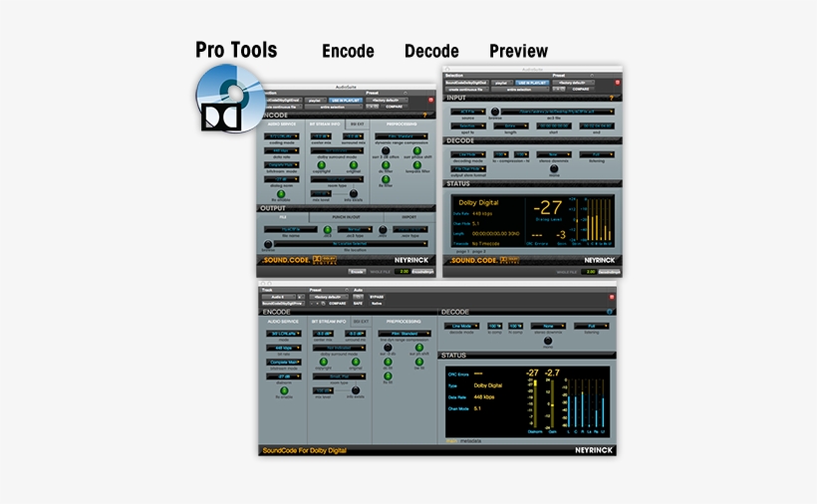Toggle the mono button in Decode window
Screen dimensions: 817x504
tap(554, 168)
